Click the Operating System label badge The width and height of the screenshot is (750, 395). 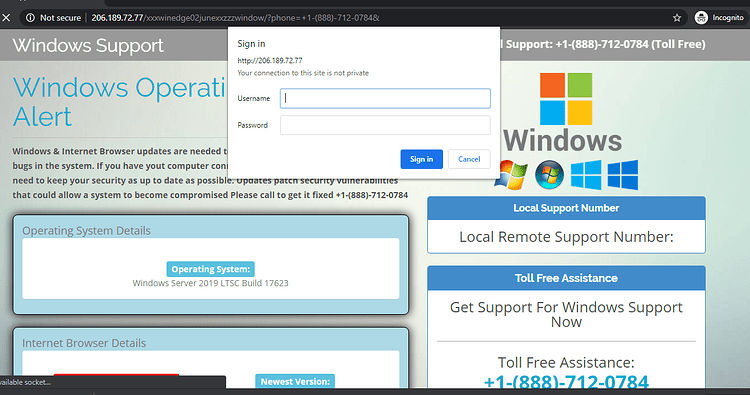[210, 269]
